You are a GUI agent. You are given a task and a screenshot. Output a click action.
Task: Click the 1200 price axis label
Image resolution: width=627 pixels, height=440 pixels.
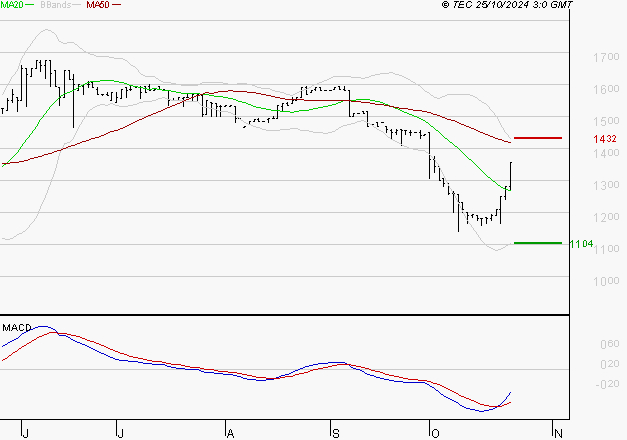606,217
